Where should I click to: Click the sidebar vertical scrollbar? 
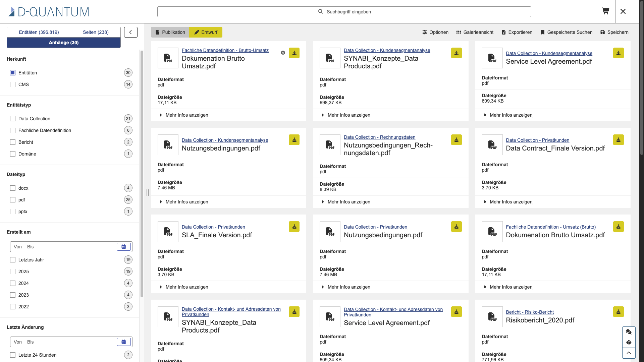pyautogui.click(x=142, y=174)
